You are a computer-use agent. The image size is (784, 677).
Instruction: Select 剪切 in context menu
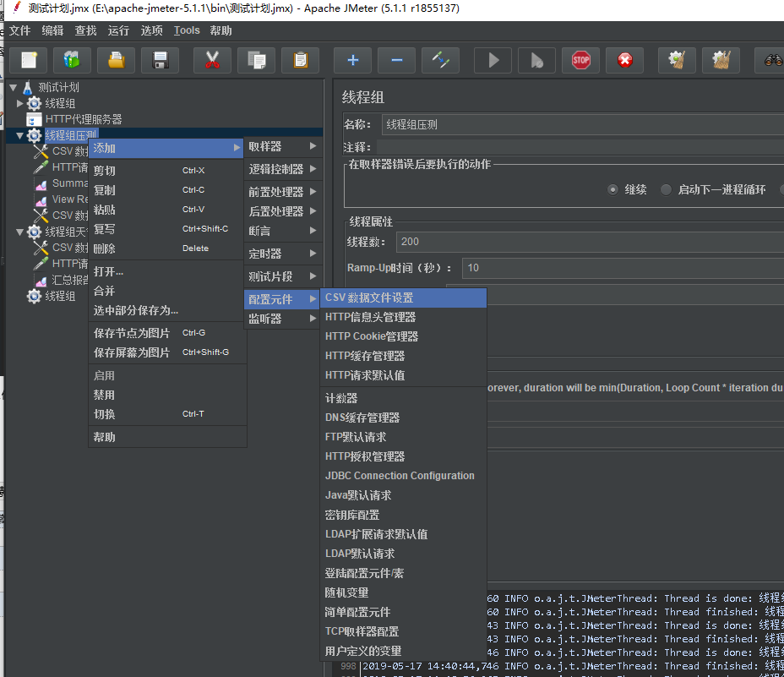[x=167, y=171]
